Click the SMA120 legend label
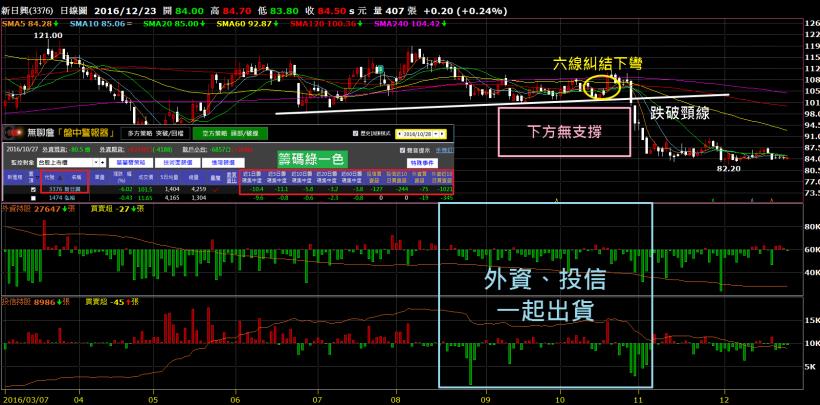 pos(325,24)
